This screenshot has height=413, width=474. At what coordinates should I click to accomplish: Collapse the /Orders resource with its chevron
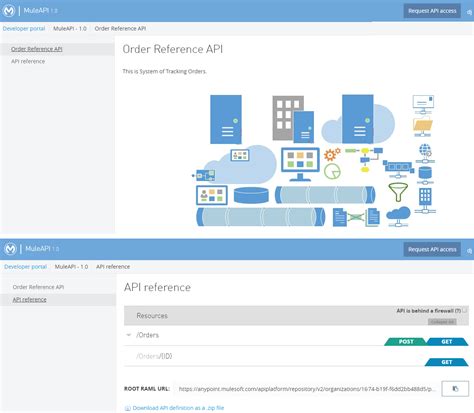click(129, 335)
